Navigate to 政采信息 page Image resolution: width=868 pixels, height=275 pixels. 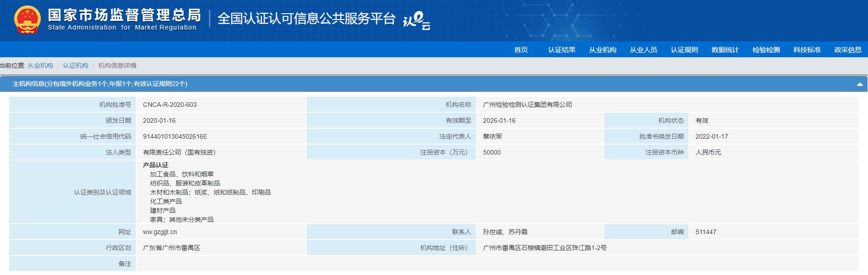(x=848, y=50)
